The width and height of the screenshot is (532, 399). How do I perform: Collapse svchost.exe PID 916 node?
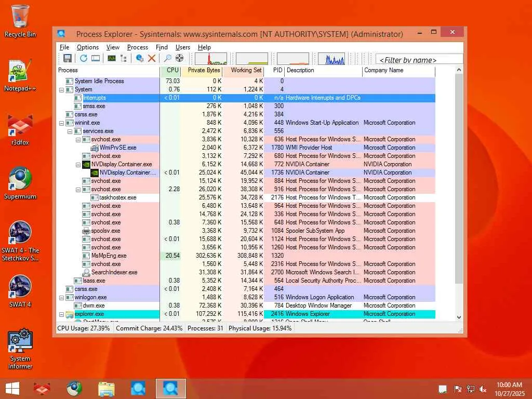click(78, 190)
